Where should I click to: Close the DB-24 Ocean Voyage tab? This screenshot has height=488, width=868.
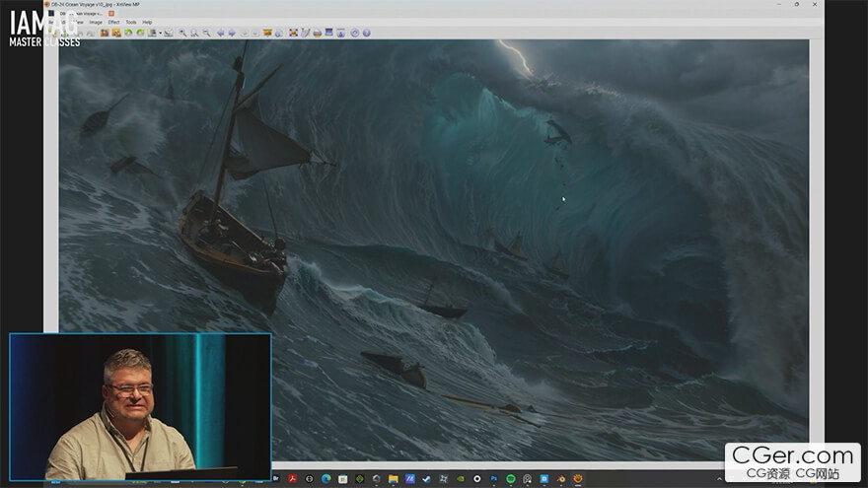click(x=111, y=13)
